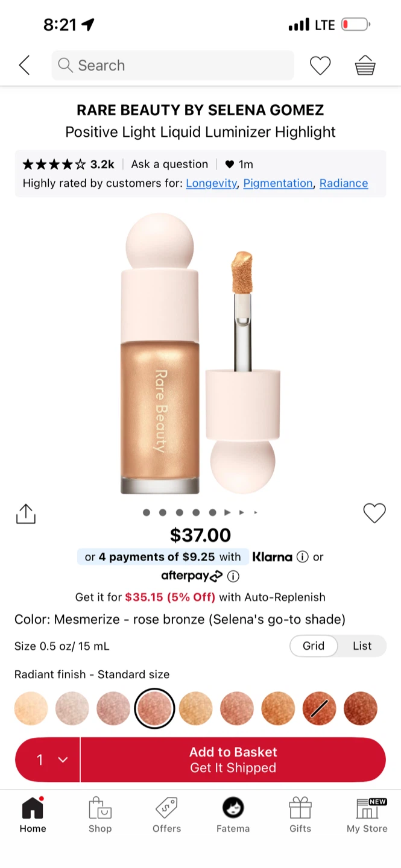The width and height of the screenshot is (401, 868).
Task: Open the star ratings 3.2k reviews
Action: (68, 164)
